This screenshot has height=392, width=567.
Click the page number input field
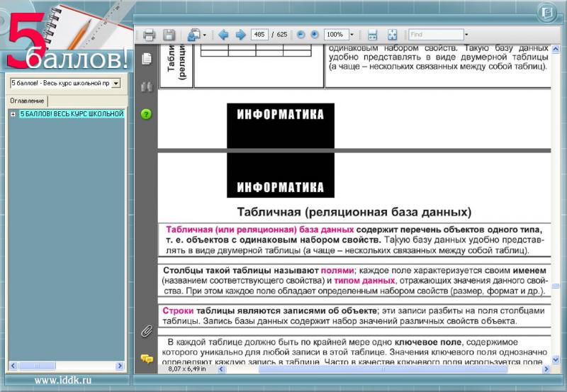coord(259,35)
